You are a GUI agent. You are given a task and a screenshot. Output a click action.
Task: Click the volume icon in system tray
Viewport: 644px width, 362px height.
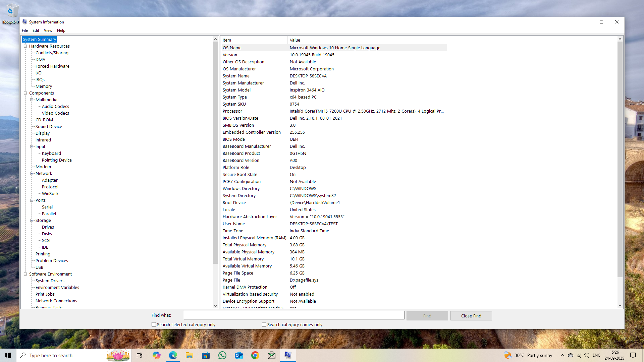tap(586, 355)
